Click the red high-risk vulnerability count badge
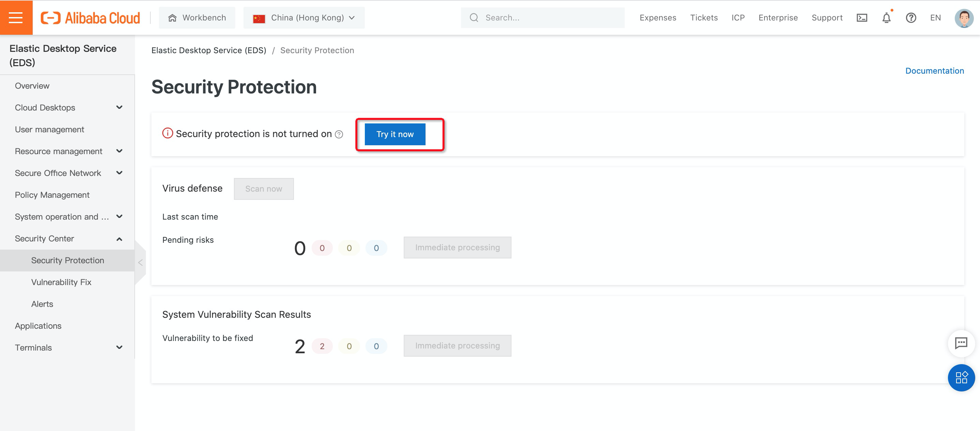 [x=322, y=346]
